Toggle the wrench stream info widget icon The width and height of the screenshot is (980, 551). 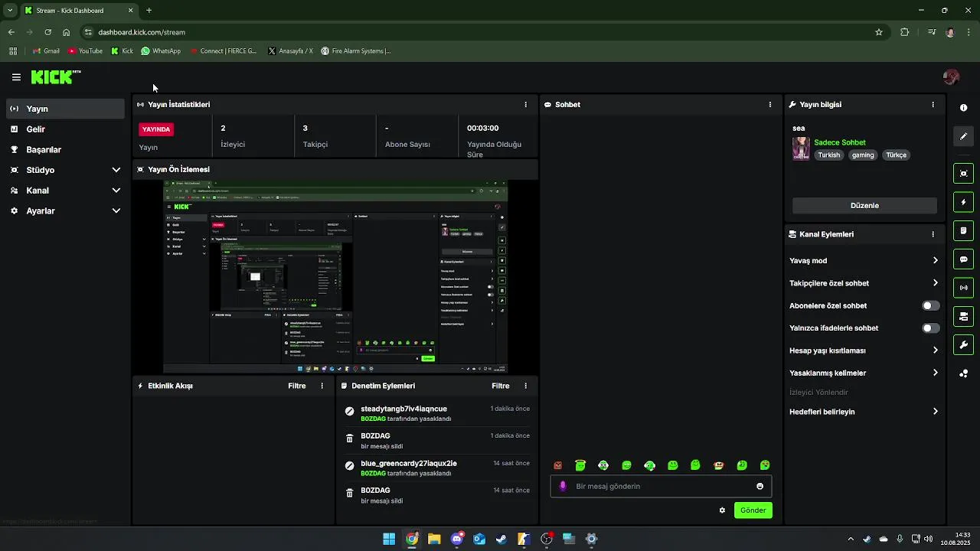(963, 345)
